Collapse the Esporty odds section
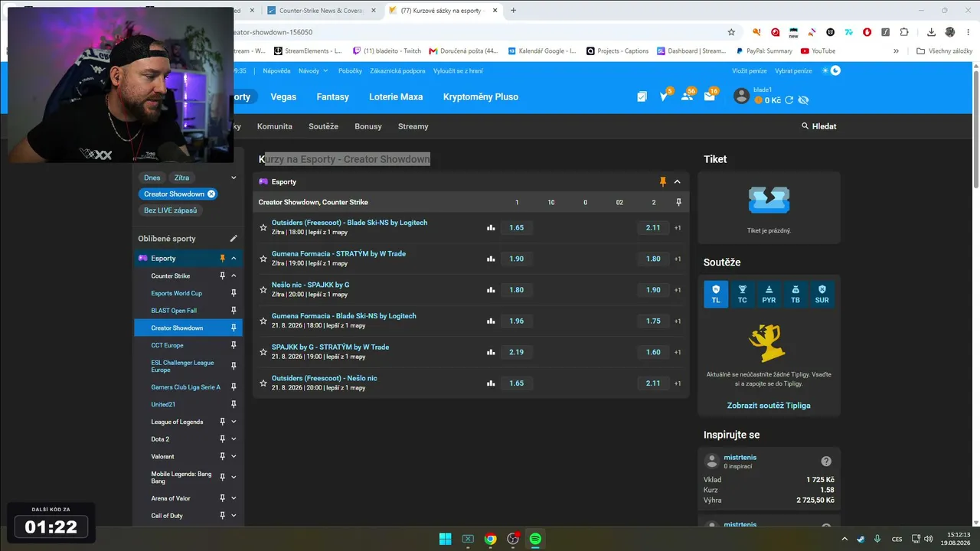This screenshot has width=980, height=551. click(677, 181)
